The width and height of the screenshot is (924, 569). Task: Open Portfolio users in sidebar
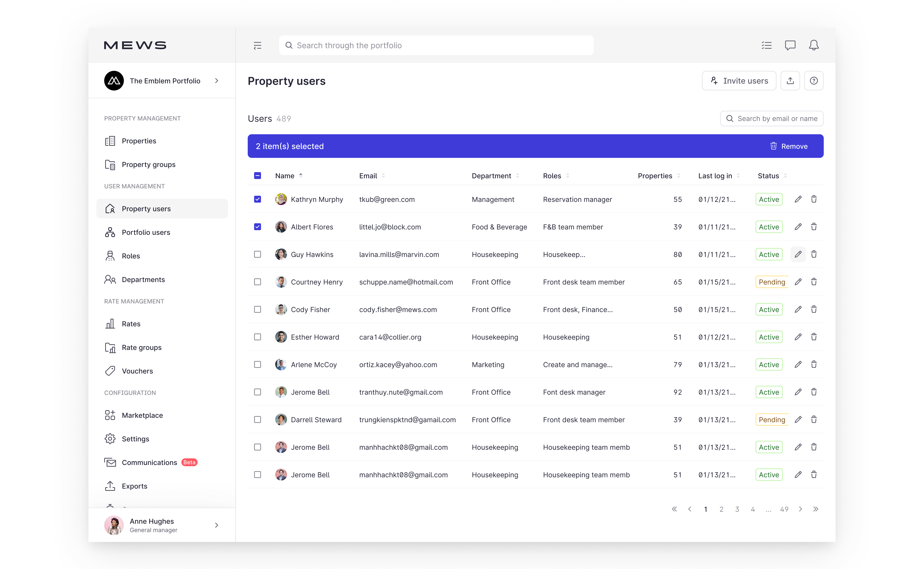click(146, 232)
